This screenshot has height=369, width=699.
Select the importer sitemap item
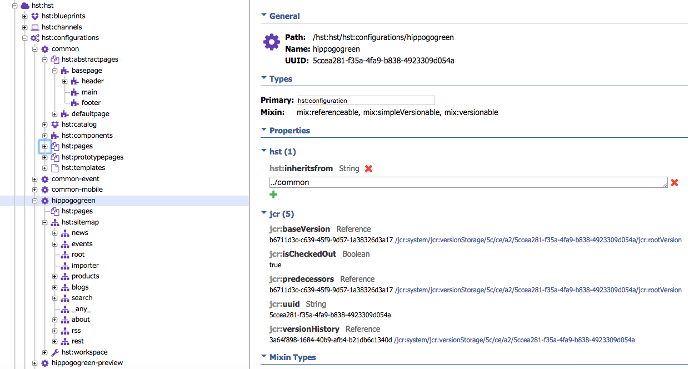coord(85,266)
